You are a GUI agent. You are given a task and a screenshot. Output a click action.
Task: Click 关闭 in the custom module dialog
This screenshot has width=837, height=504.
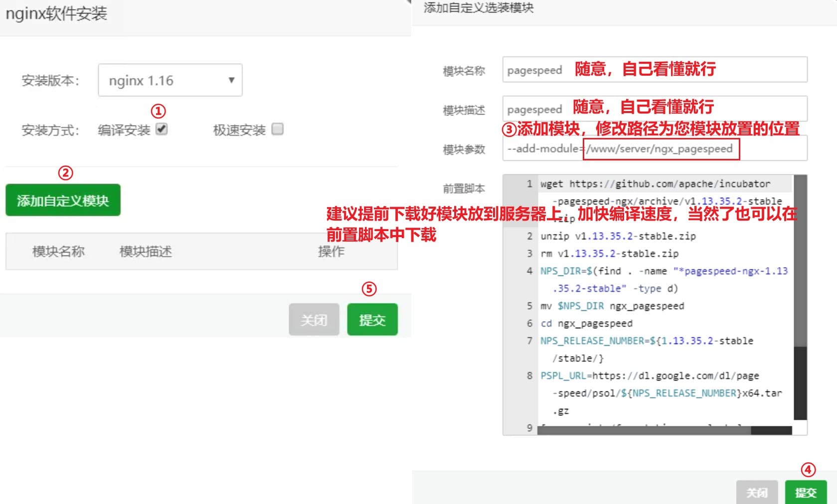[x=757, y=492]
